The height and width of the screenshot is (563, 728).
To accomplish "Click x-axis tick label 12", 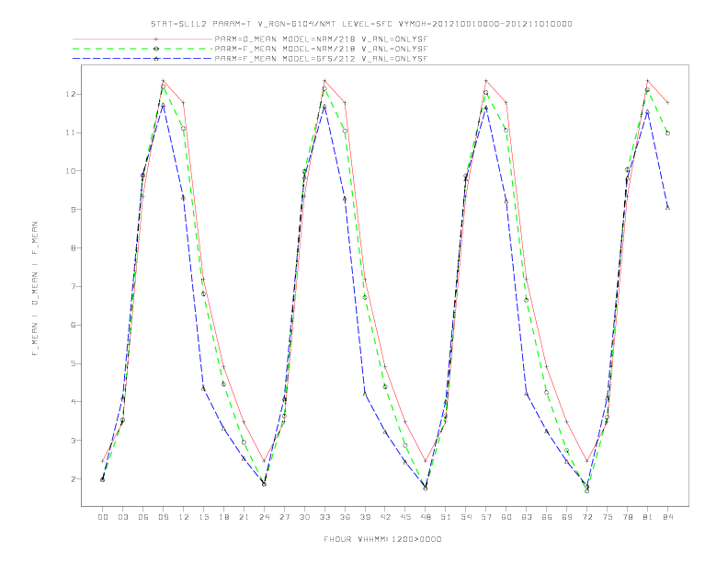I will point(184,517).
